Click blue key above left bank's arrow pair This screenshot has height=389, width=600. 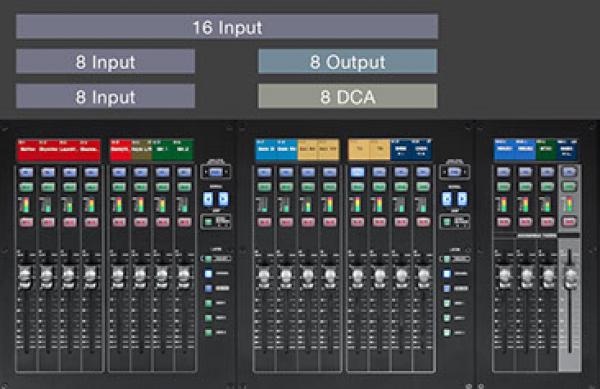pos(215,172)
